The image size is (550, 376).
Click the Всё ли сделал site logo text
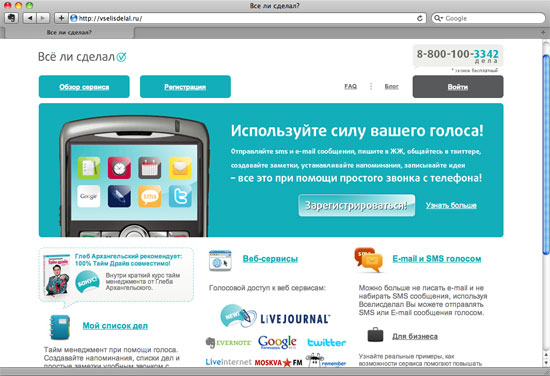click(x=76, y=57)
